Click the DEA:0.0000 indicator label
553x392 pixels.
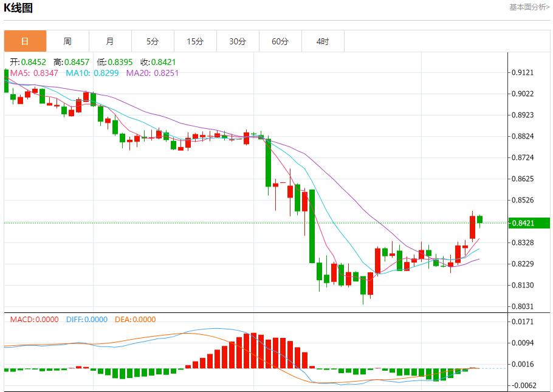point(136,319)
